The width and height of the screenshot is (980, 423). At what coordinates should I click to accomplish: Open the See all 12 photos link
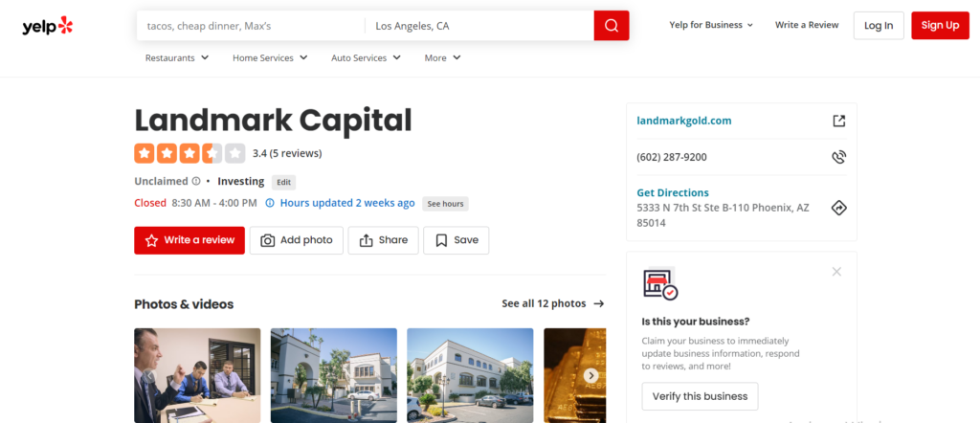pos(552,303)
